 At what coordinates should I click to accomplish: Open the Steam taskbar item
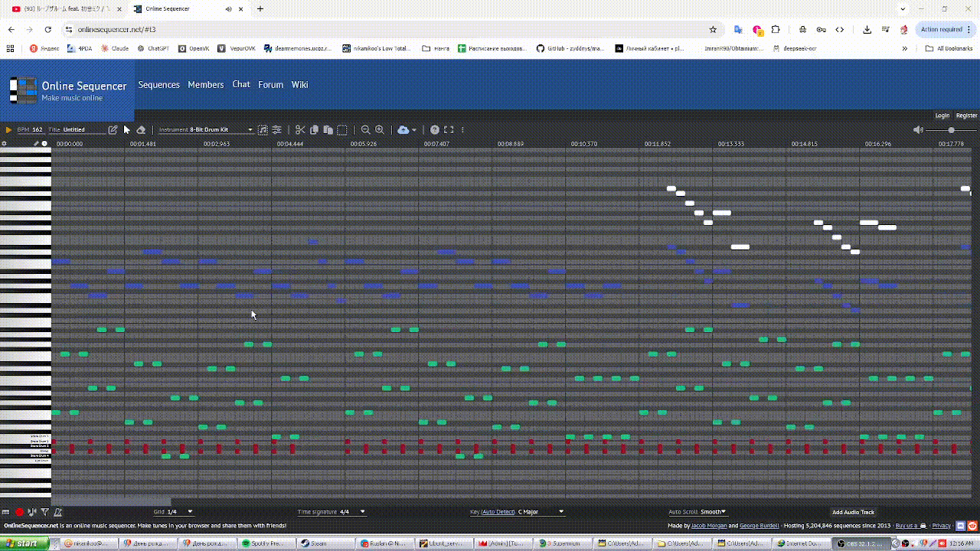pyautogui.click(x=325, y=543)
